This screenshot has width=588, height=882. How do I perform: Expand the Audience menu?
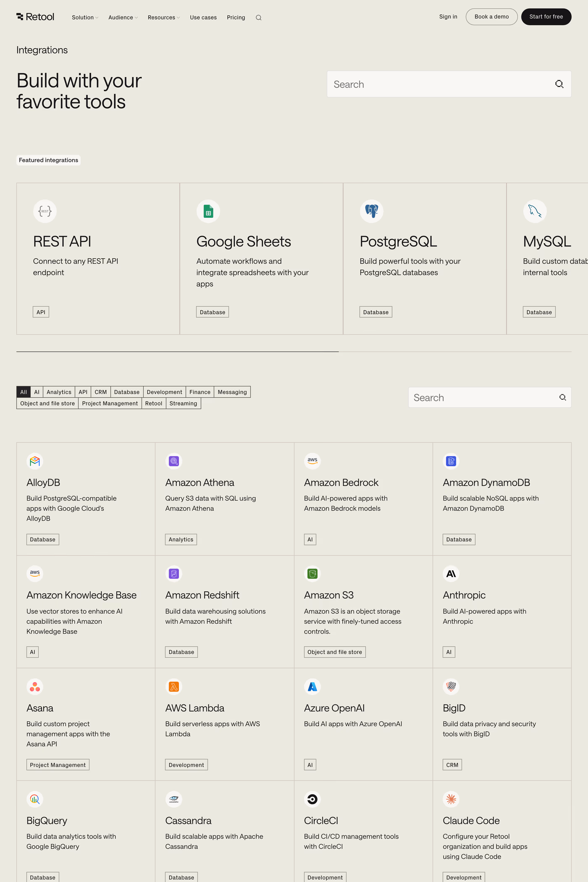click(123, 18)
